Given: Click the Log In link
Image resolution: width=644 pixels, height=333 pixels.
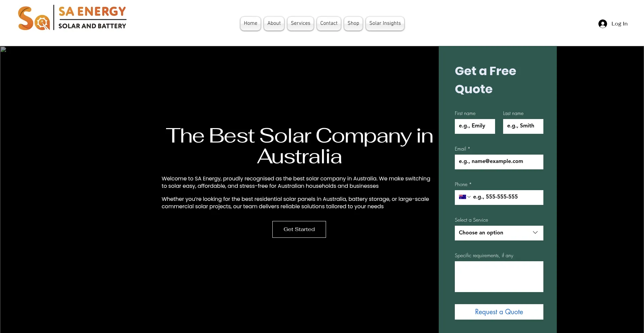Looking at the screenshot, I should [619, 24].
